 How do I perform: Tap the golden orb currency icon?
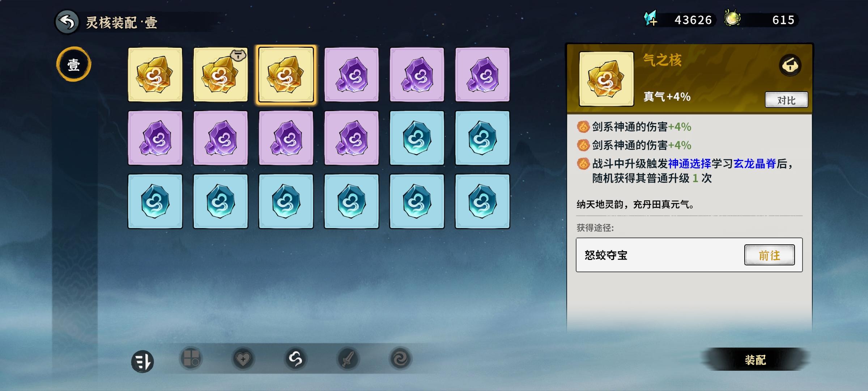pos(733,18)
